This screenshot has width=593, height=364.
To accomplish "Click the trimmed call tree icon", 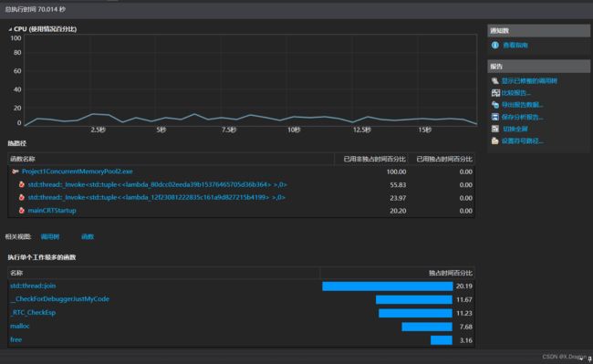I will coord(495,80).
